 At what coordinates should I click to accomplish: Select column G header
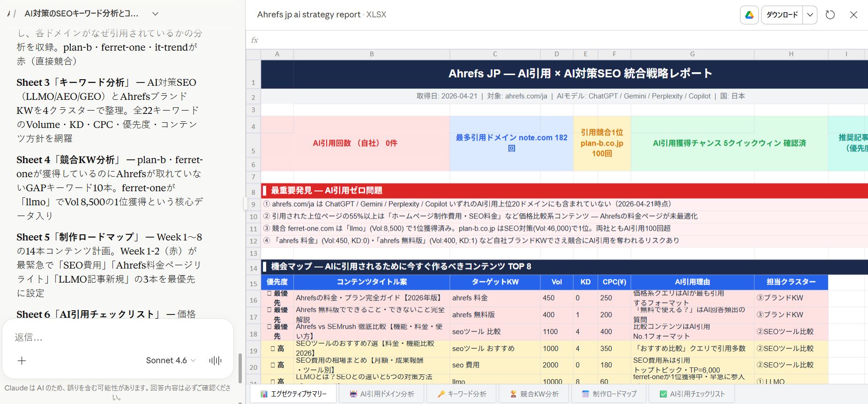tap(692, 54)
